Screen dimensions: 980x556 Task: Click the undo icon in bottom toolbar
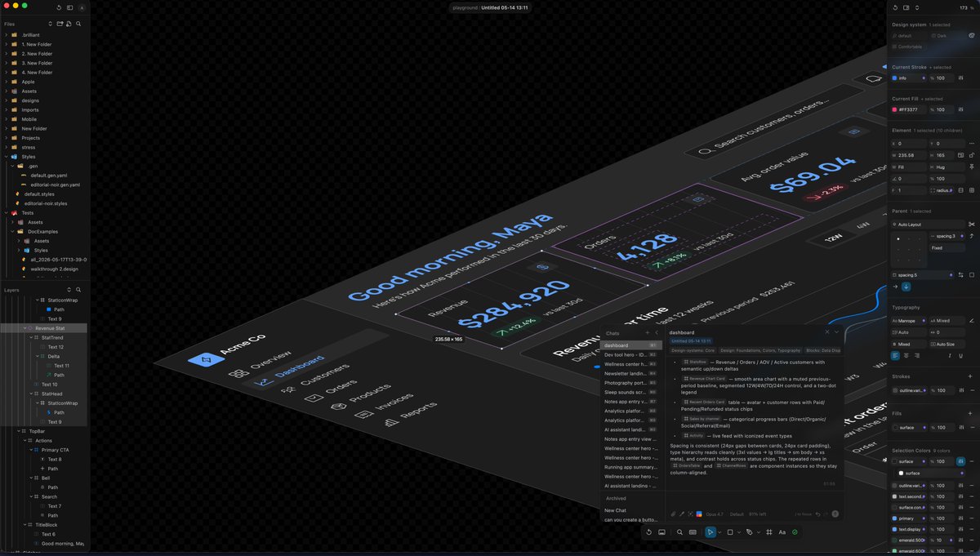click(649, 532)
